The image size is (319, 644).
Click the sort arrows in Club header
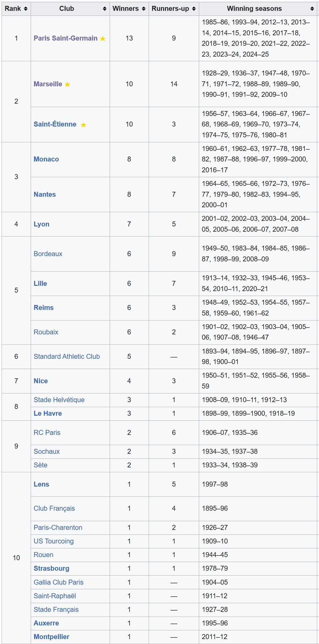[105, 9]
